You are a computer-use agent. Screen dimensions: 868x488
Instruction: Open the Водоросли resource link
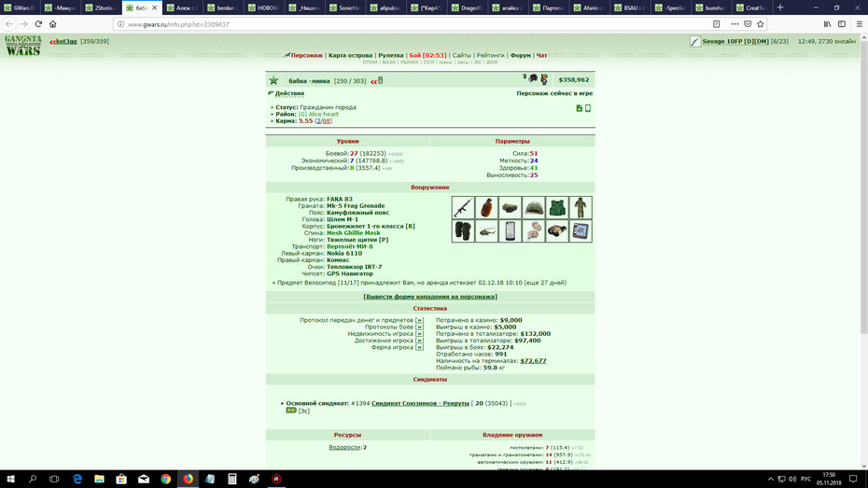(344, 447)
